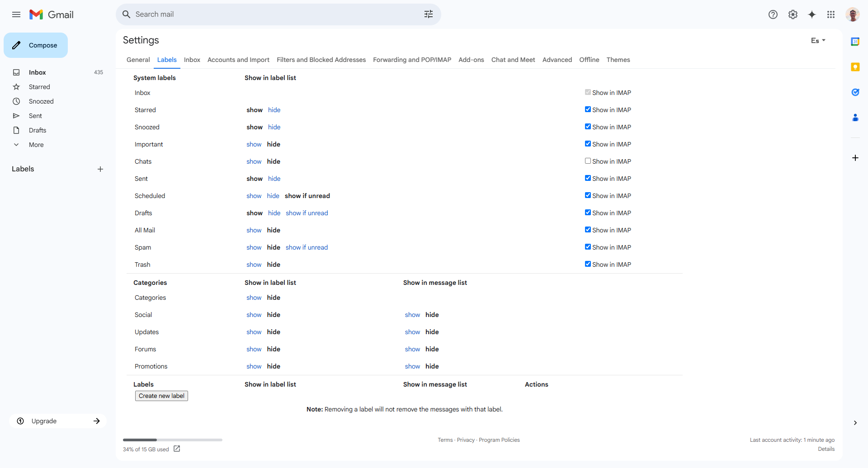Open the Google apps grid

click(x=831, y=14)
